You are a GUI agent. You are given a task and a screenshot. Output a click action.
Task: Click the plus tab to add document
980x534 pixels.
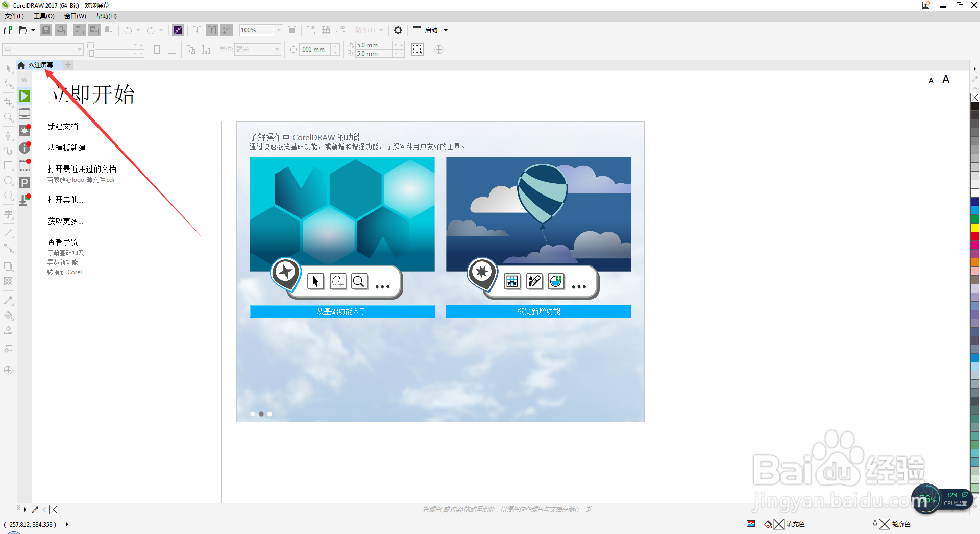68,65
